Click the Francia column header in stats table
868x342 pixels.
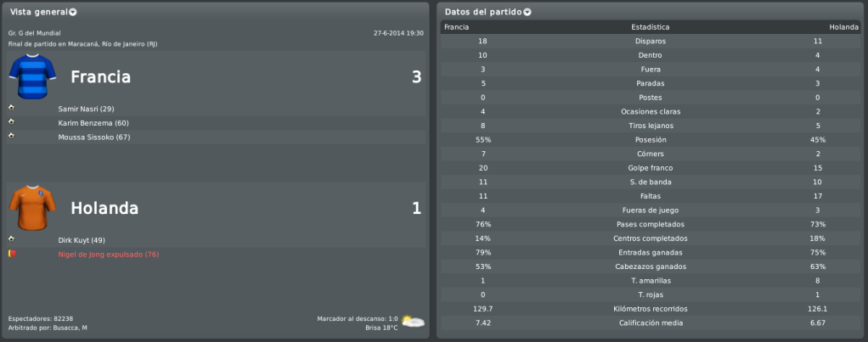point(457,27)
